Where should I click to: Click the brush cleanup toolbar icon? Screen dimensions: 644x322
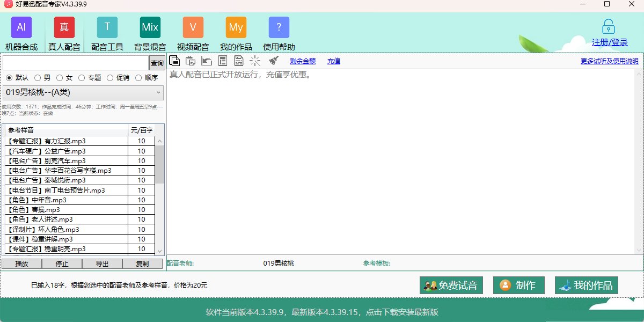[274, 61]
